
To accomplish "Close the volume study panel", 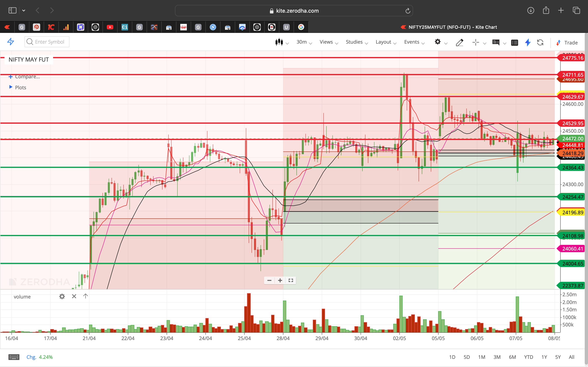I will [x=74, y=296].
